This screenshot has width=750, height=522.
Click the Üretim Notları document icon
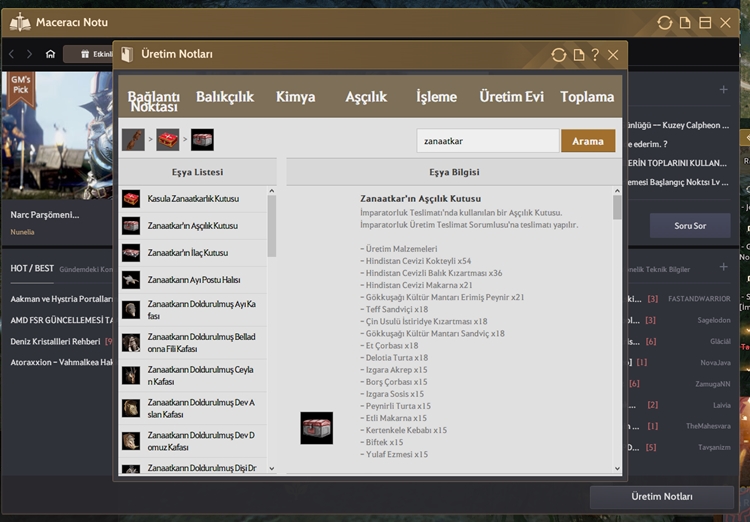click(578, 55)
